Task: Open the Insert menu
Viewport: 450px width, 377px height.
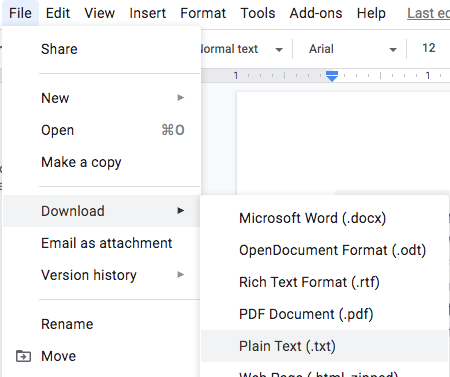Action: (x=147, y=13)
